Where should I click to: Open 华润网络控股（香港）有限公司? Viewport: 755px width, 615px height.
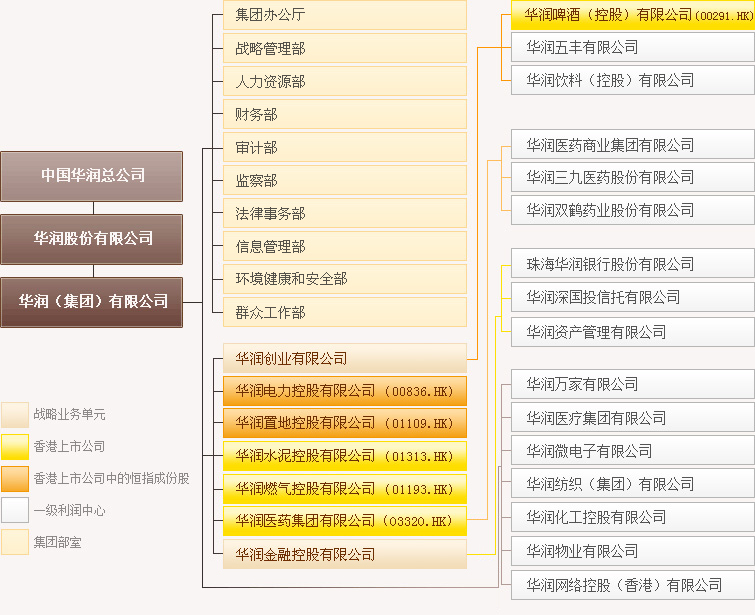[633, 585]
